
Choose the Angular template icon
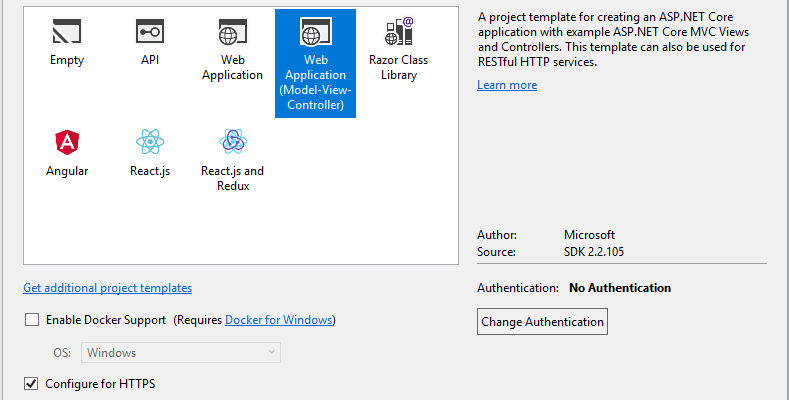click(x=67, y=142)
